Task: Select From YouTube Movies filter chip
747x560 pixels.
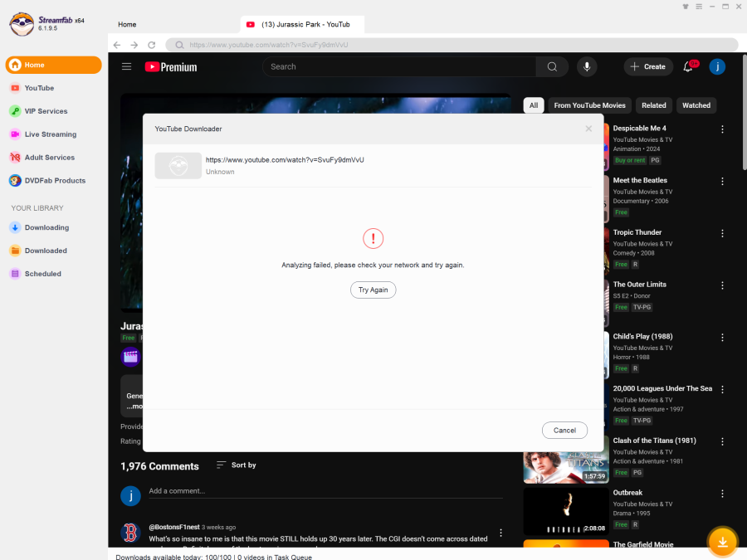Action: (x=590, y=105)
